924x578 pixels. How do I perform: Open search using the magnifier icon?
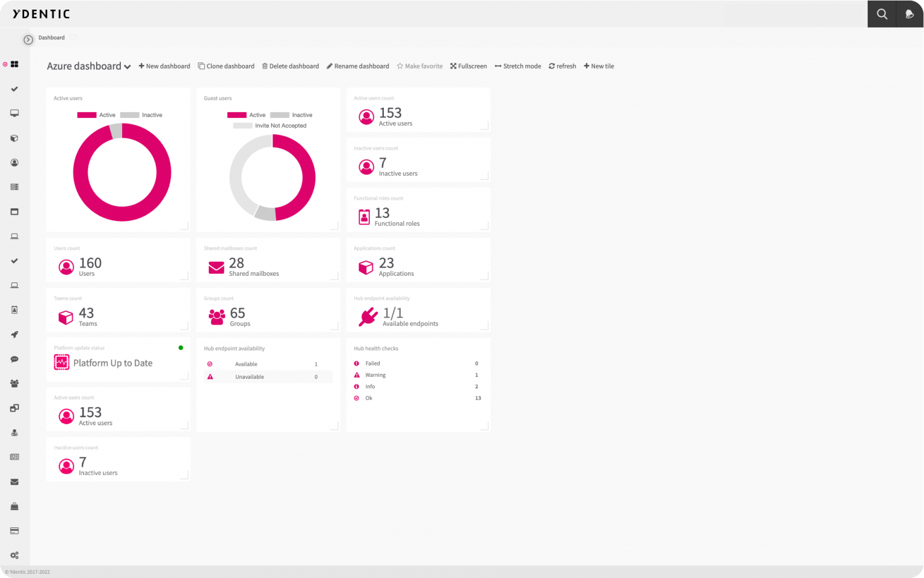pos(881,13)
